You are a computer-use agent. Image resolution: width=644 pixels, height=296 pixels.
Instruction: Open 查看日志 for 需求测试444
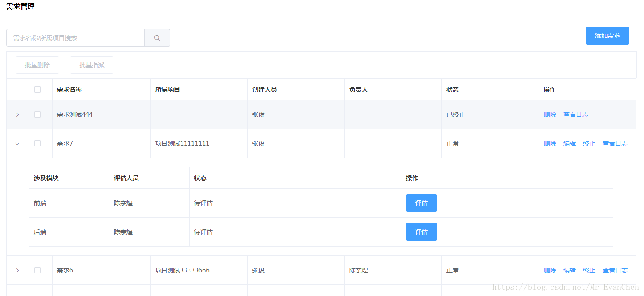pyautogui.click(x=576, y=114)
